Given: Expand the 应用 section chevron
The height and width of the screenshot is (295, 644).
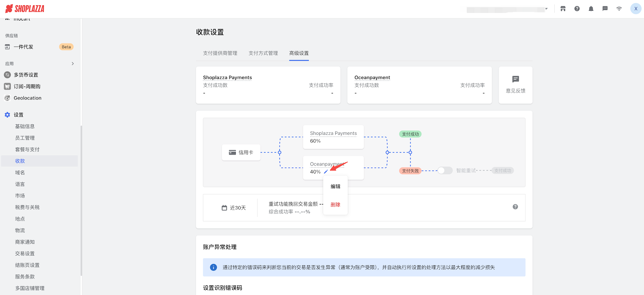Looking at the screenshot, I should 73,64.
